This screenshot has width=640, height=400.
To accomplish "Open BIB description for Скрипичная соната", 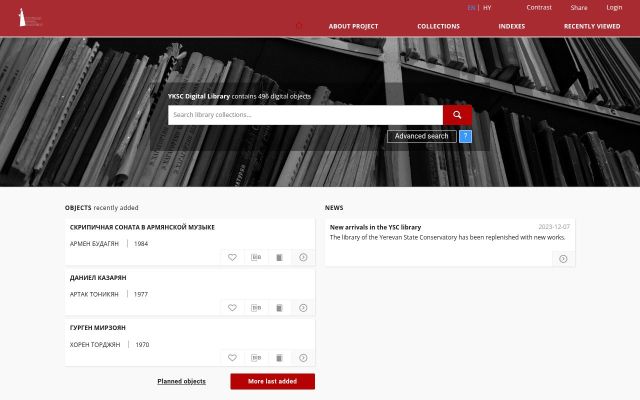I will pyautogui.click(x=256, y=257).
